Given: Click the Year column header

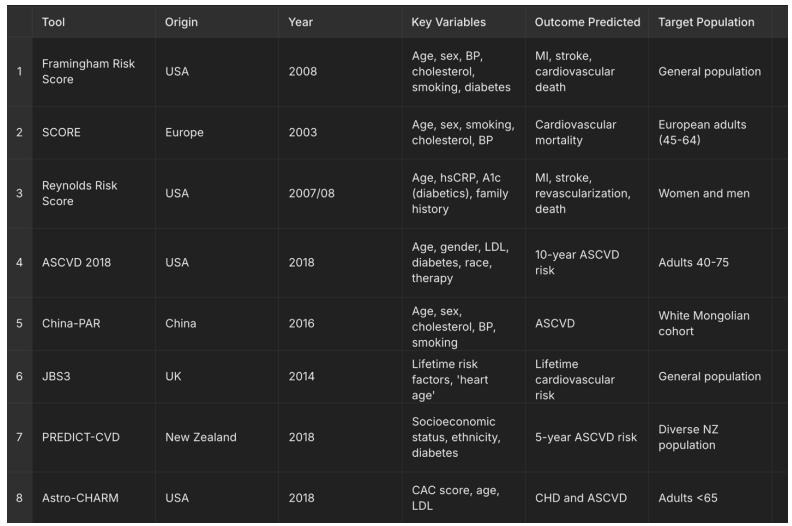Looking at the screenshot, I should point(300,22).
